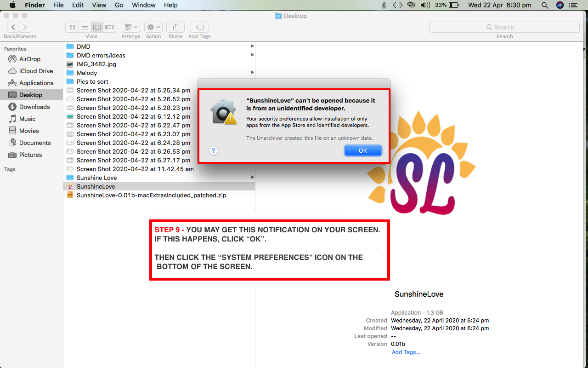Switch to icon view in Finder toolbar
The image size is (588, 368).
click(x=73, y=27)
